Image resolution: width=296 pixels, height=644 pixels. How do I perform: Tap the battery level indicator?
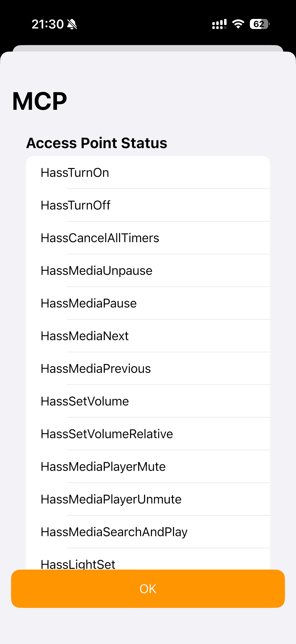pos(259,24)
